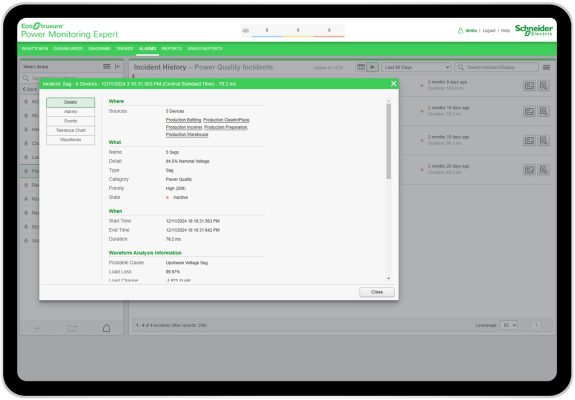The height and width of the screenshot is (400, 575).
Task: Open details icon for 2 months 3 days incident
Action: pyautogui.click(x=529, y=85)
